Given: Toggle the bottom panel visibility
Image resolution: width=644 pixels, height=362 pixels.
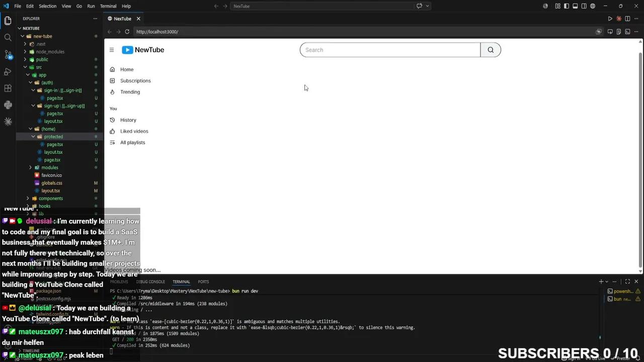Looking at the screenshot, I should coord(575,6).
